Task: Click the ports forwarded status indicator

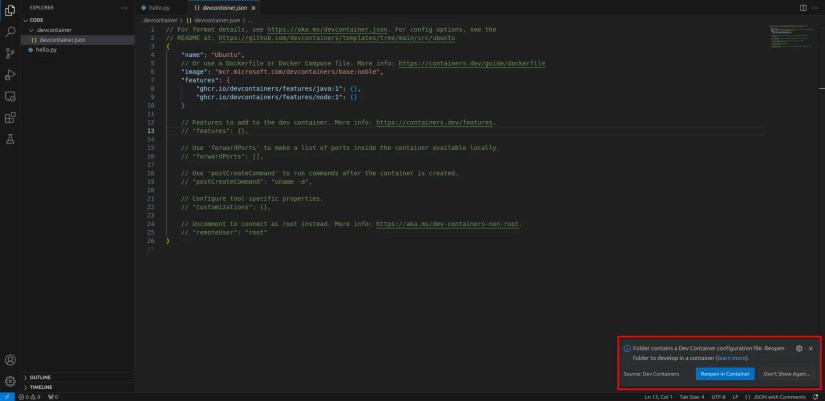Action: pos(53,397)
